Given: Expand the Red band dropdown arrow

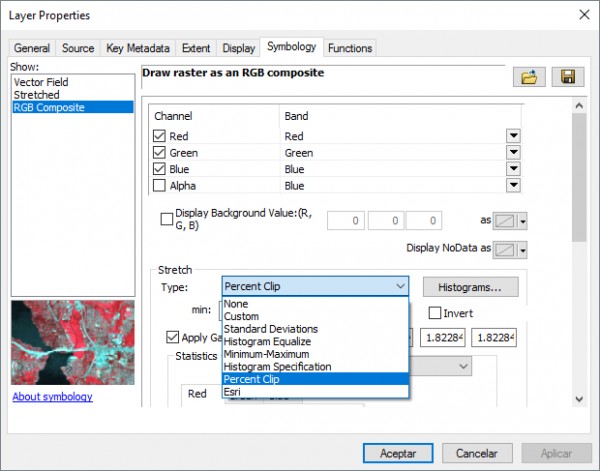Looking at the screenshot, I should coord(513,136).
